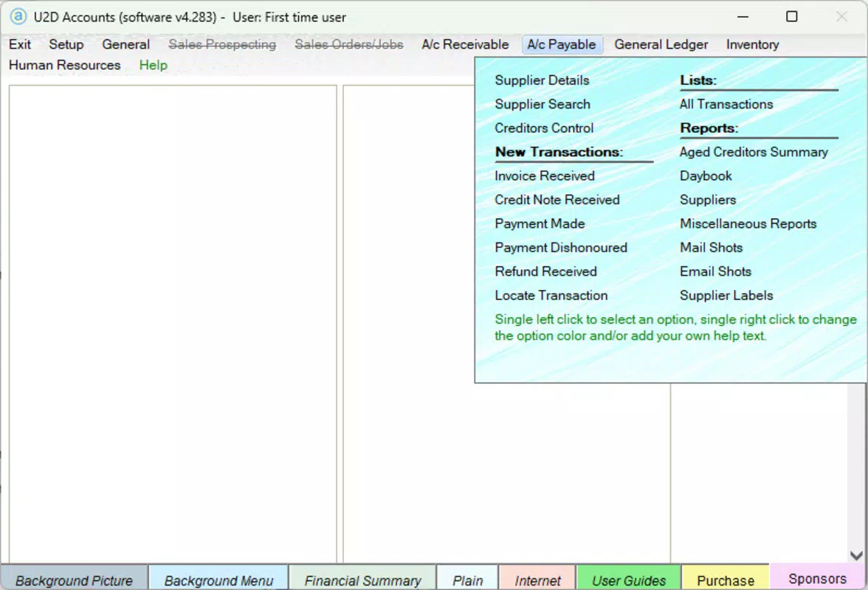Open the Human Resources menu

pos(65,65)
